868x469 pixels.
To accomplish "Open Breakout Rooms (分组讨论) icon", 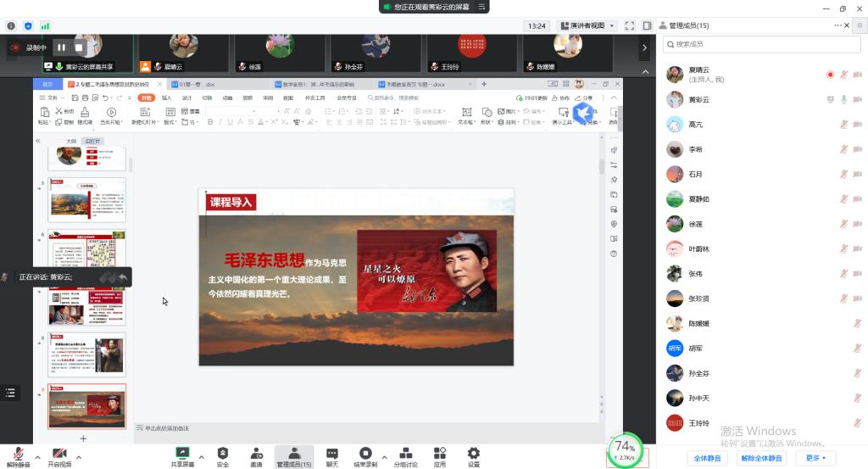I will pos(405,454).
